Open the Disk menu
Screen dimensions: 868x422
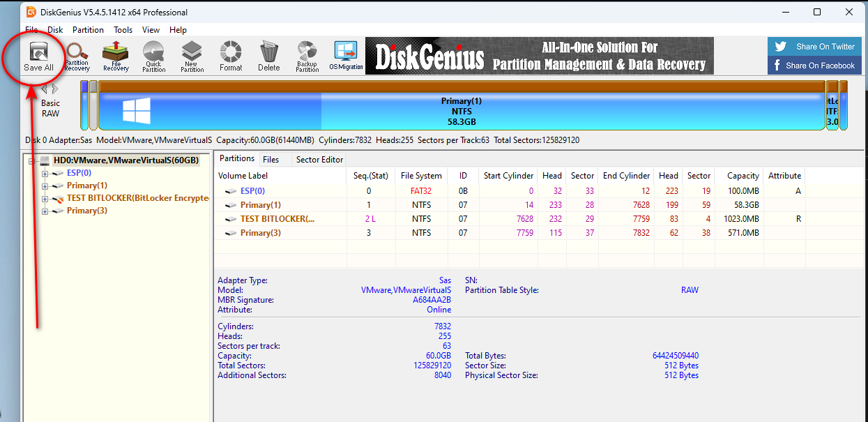[x=55, y=30]
